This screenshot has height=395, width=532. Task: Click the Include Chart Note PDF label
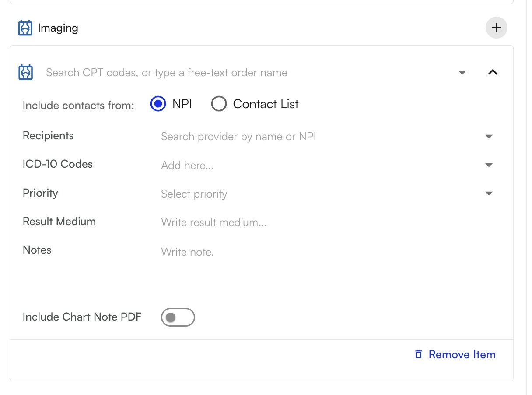[x=82, y=317]
